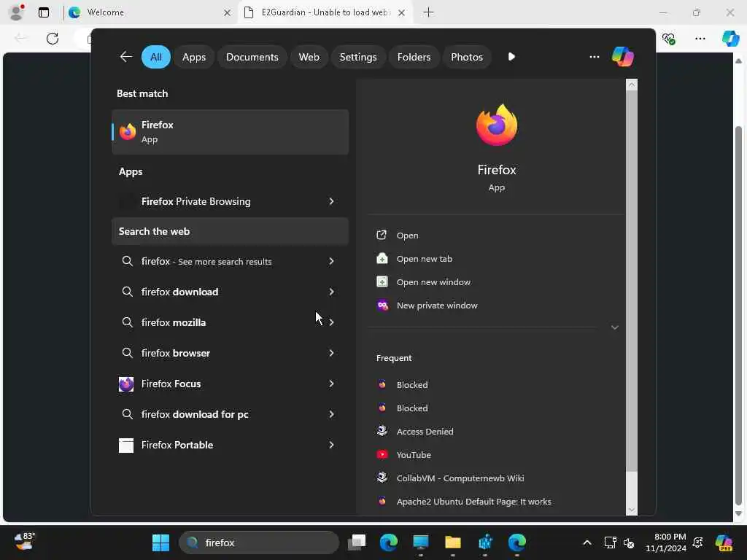Open search panel more options (three dots)

594,57
